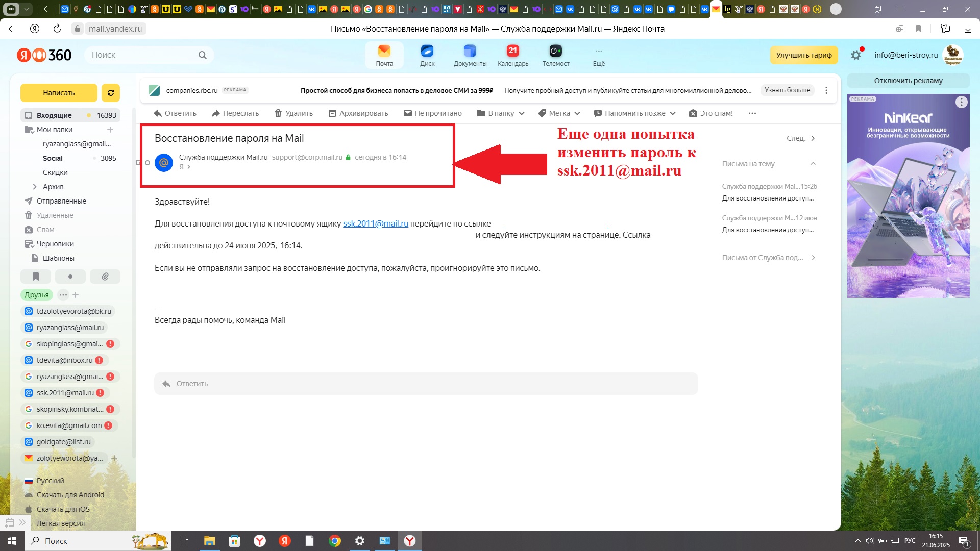Open File Explorer from taskbar
Image resolution: width=980 pixels, height=551 pixels.
point(209,541)
